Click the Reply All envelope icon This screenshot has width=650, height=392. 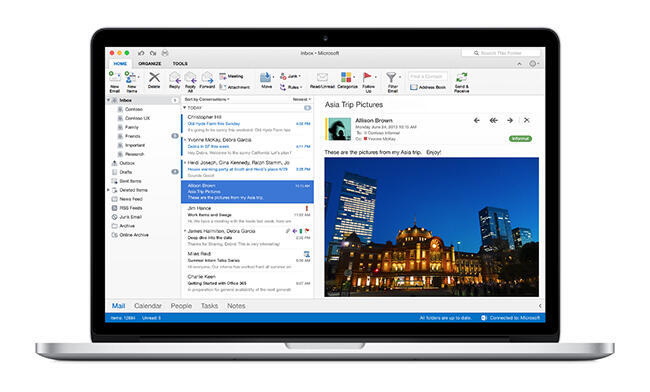pos(190,77)
